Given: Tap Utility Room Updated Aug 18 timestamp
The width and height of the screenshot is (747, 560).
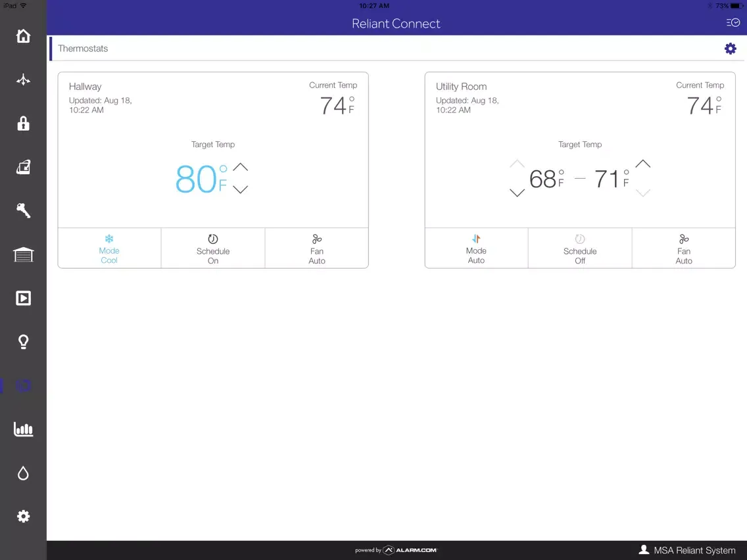Looking at the screenshot, I should (x=467, y=105).
